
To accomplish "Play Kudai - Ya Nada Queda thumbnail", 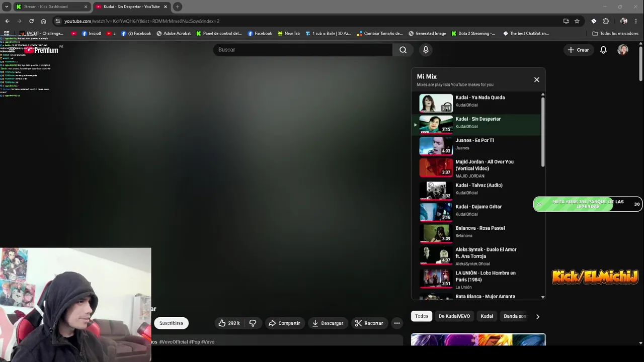I will (436, 103).
